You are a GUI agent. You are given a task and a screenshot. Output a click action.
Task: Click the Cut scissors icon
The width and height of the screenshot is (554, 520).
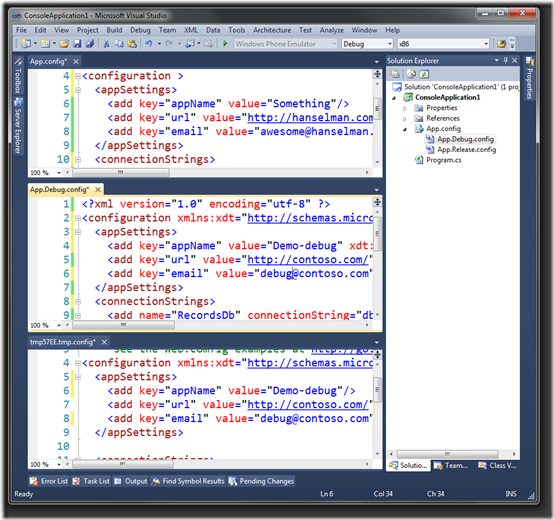106,44
